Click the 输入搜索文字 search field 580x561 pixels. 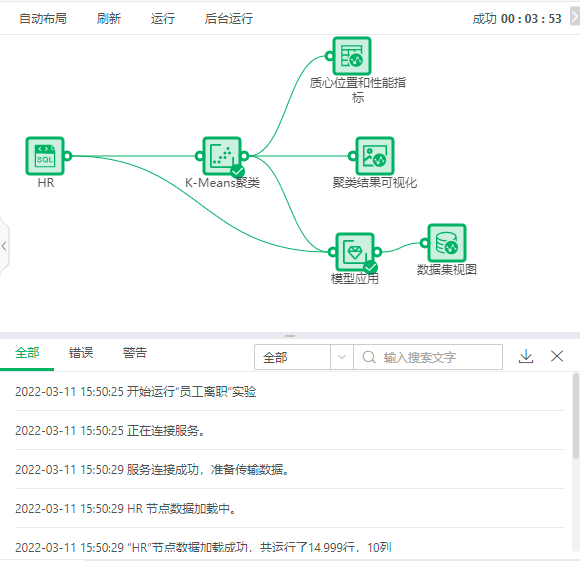[428, 357]
